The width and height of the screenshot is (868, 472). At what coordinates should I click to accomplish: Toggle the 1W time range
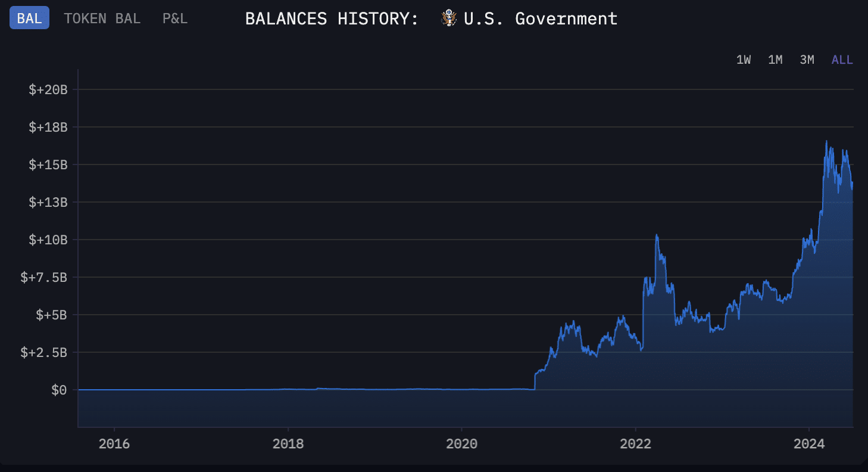pyautogui.click(x=743, y=60)
